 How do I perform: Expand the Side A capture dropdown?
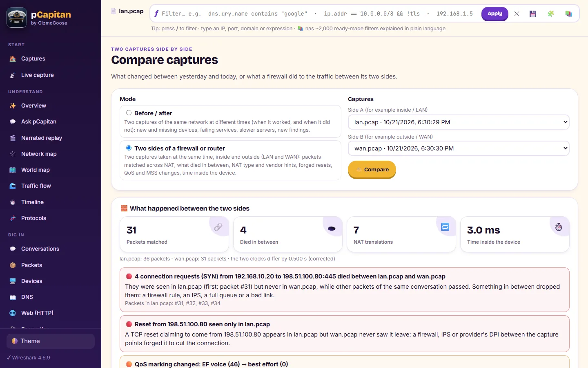459,122
